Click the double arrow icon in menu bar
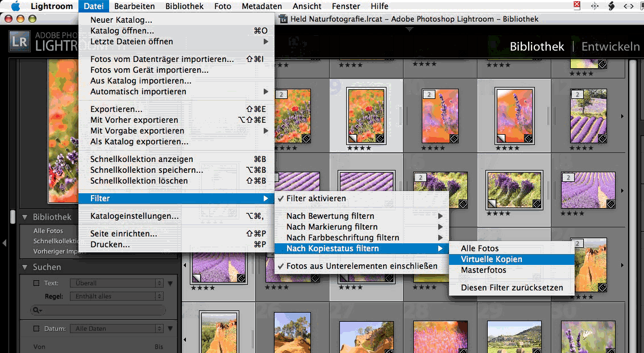The image size is (644, 353). coord(629,6)
